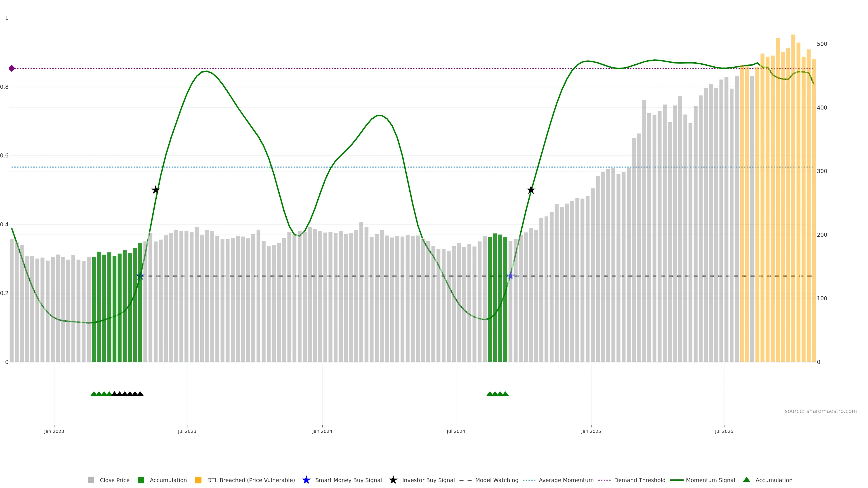Click the blue smart money star near Sep 2024
Image resolution: width=868 pixels, height=488 pixels.
coord(510,276)
